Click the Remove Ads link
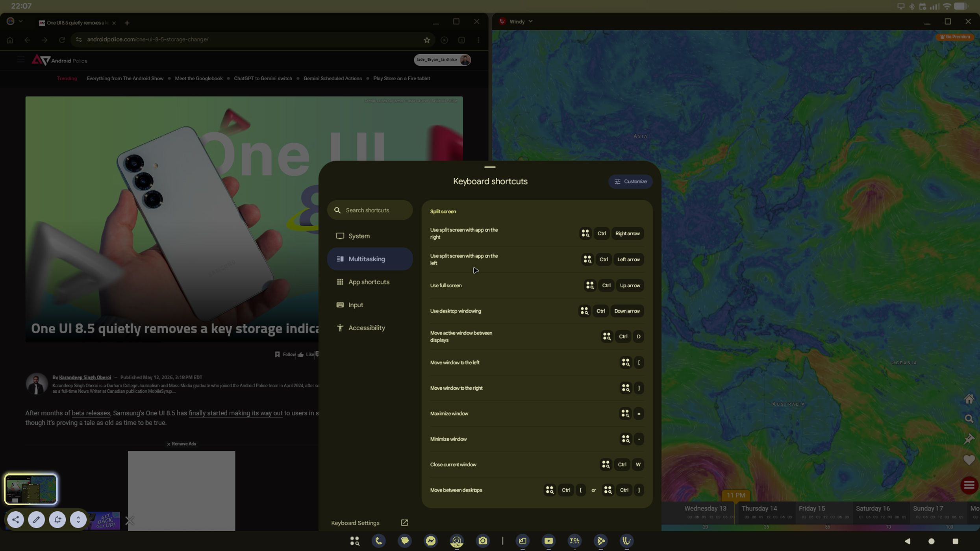Screen dimensions: 980x551 (181, 444)
